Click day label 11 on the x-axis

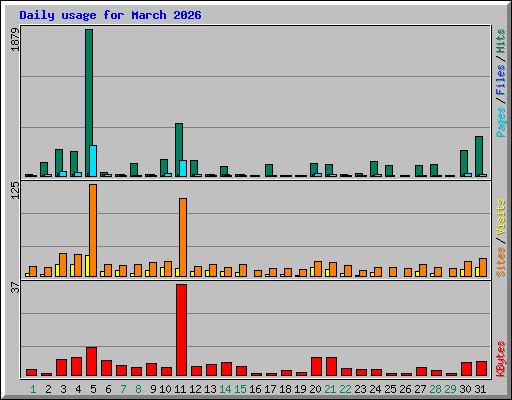pos(180,389)
